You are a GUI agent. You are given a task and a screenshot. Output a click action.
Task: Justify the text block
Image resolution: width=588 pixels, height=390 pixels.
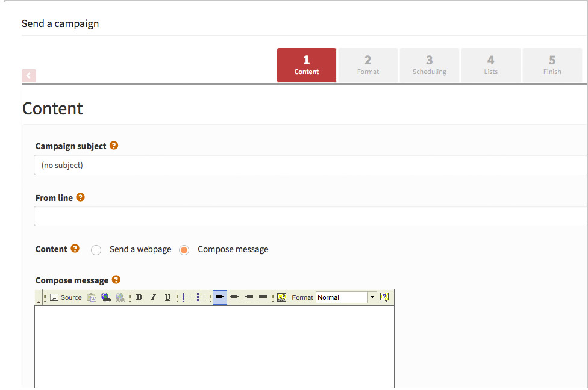pyautogui.click(x=263, y=297)
